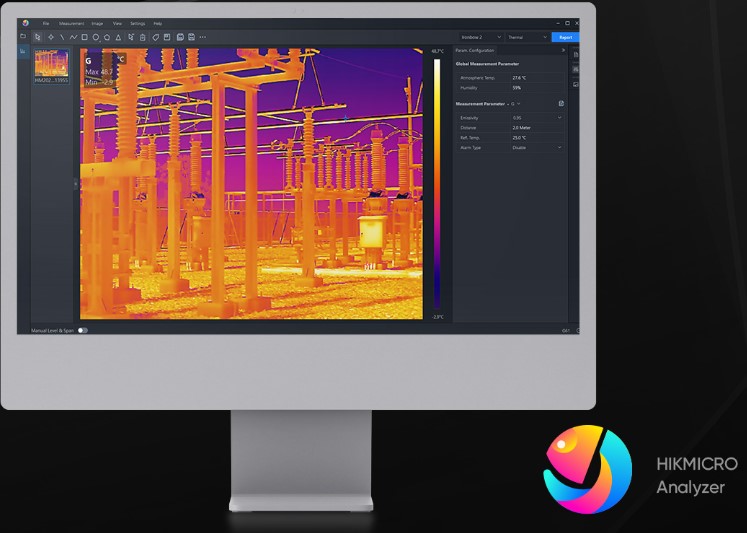This screenshot has height=533, width=747.
Task: Select the polygon measurement tool
Action: pyautogui.click(x=107, y=37)
